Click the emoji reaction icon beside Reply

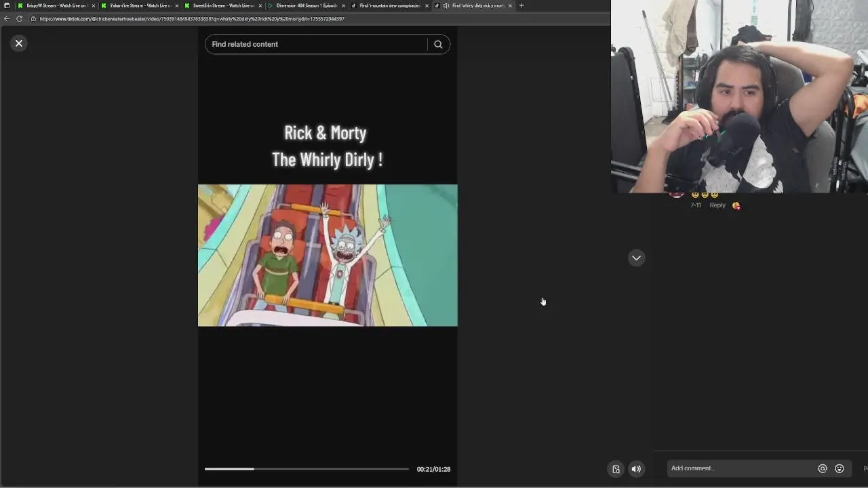click(736, 205)
